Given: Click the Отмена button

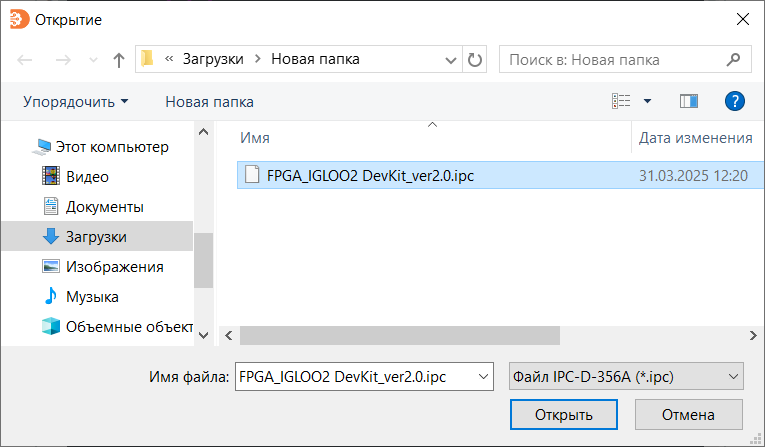Looking at the screenshot, I should [x=688, y=414].
